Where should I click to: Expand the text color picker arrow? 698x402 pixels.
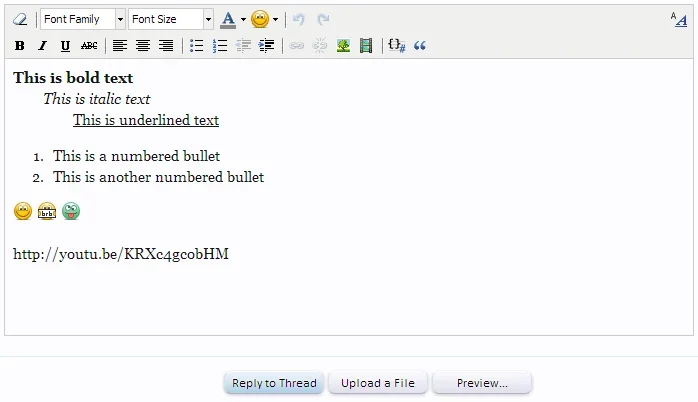[x=243, y=20]
